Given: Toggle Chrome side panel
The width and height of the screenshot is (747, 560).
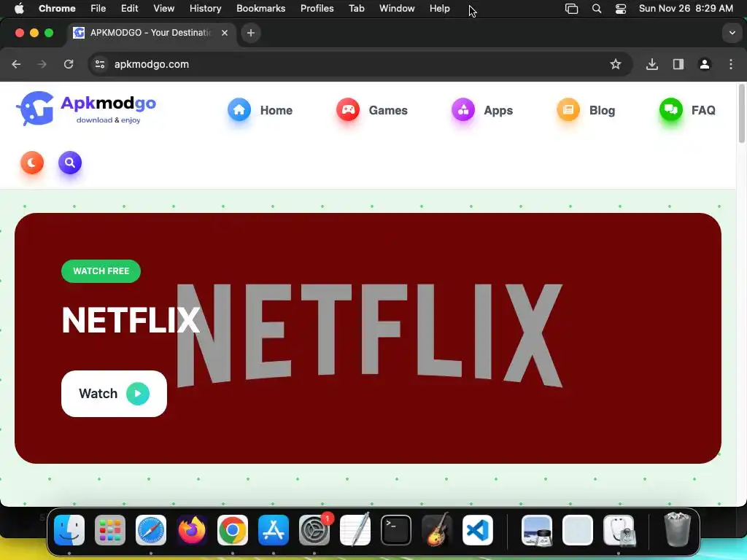Looking at the screenshot, I should point(678,64).
